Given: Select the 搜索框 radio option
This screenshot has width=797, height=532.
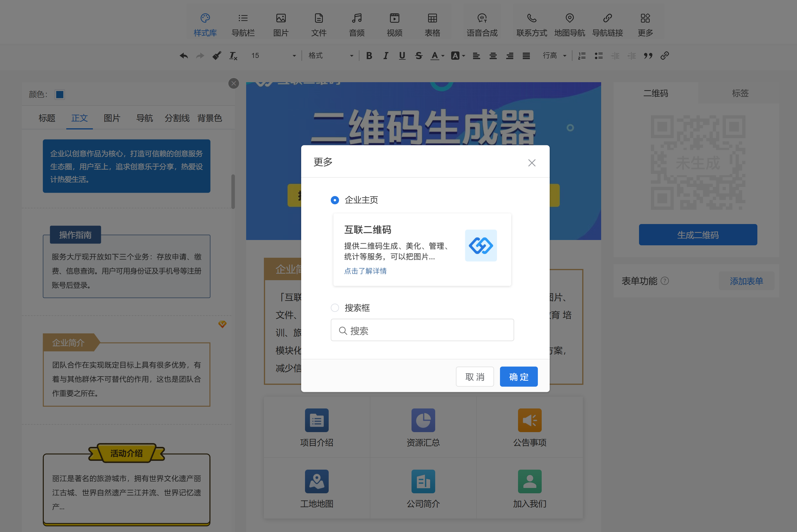Looking at the screenshot, I should click(x=335, y=308).
